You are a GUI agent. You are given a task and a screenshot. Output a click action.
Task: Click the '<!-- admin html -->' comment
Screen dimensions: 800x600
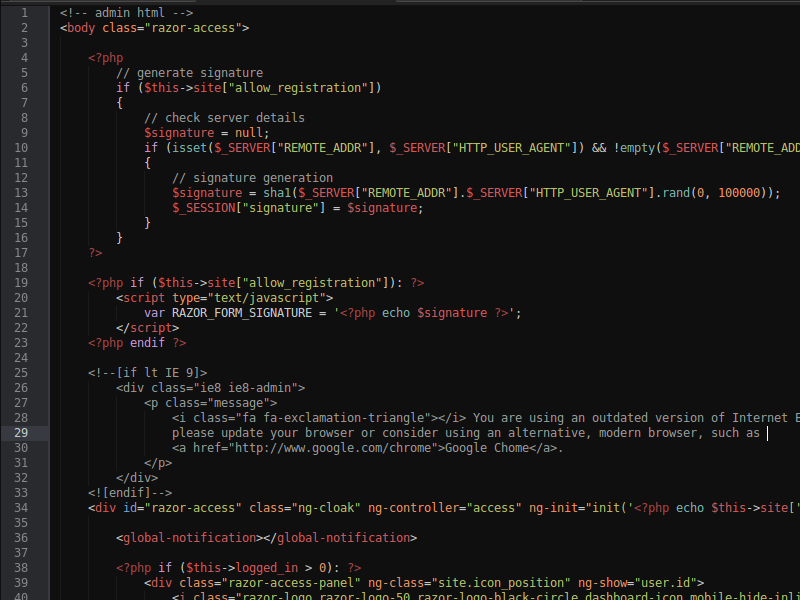click(127, 13)
